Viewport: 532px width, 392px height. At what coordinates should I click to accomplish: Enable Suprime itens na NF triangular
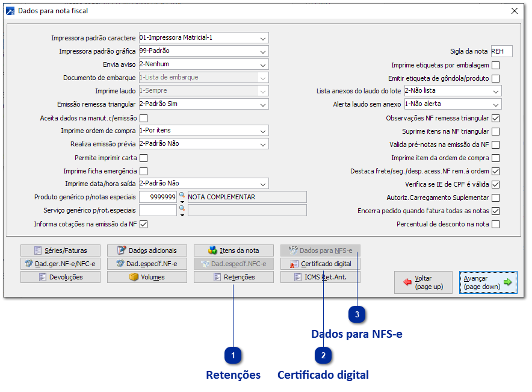(495, 131)
